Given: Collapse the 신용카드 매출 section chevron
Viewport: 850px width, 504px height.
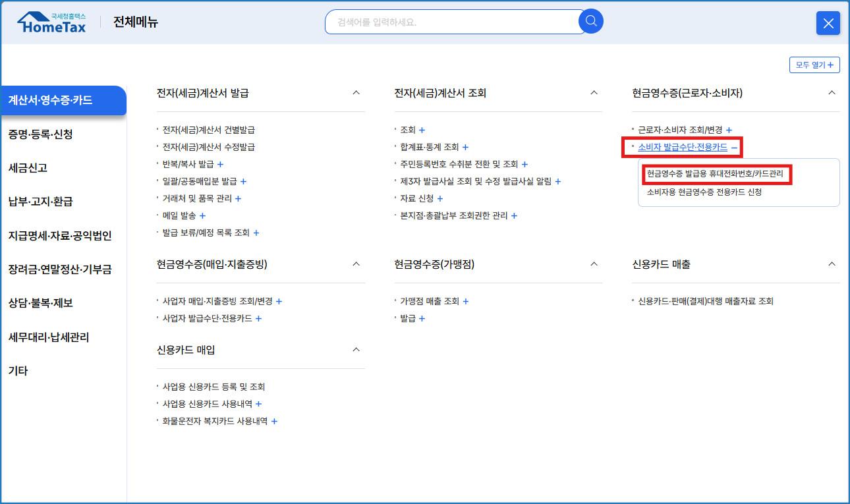Looking at the screenshot, I should pos(832,263).
